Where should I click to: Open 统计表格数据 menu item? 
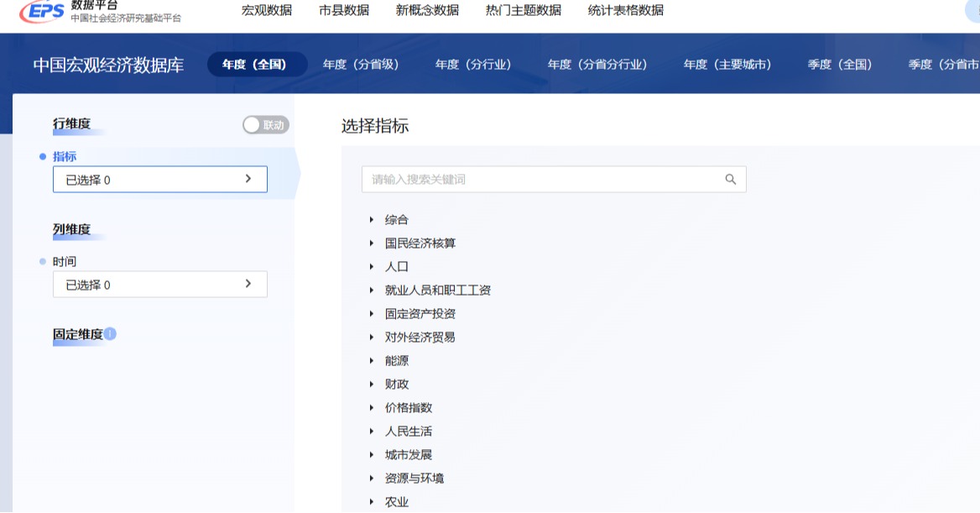(x=626, y=11)
